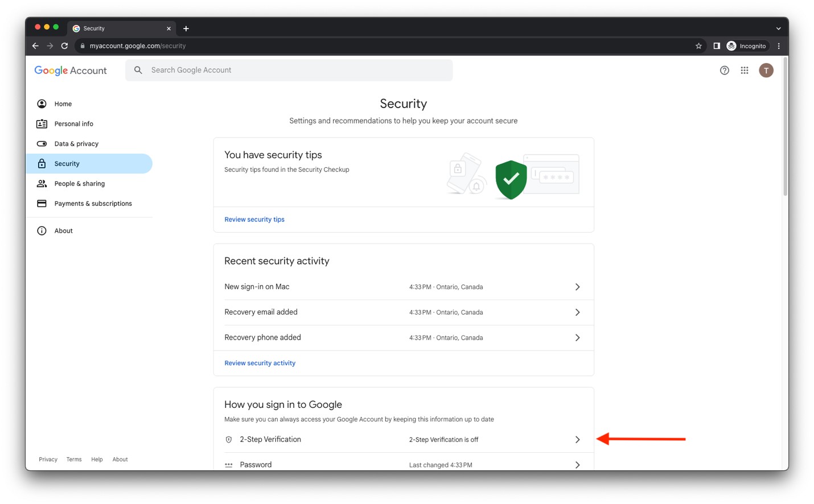Open Recovery phone added activity
Image resolution: width=814 pixels, height=504 pixels.
[x=404, y=338]
